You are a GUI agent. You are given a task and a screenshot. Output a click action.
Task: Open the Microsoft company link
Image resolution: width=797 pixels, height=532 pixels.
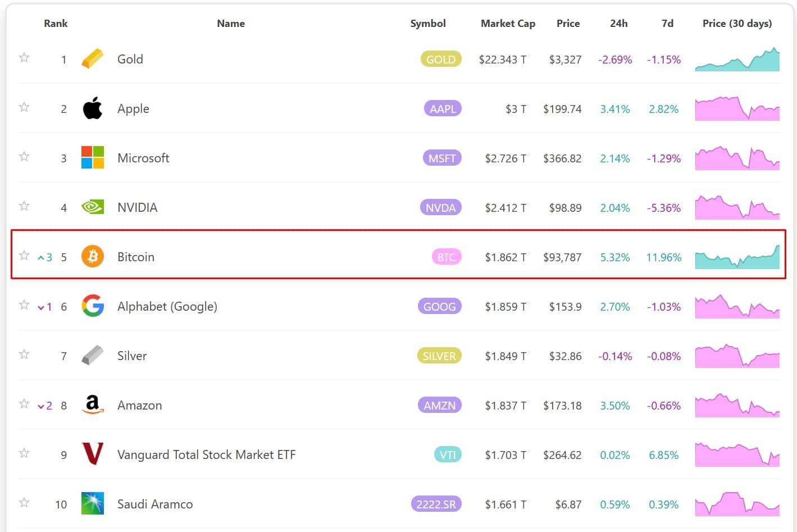pos(143,158)
